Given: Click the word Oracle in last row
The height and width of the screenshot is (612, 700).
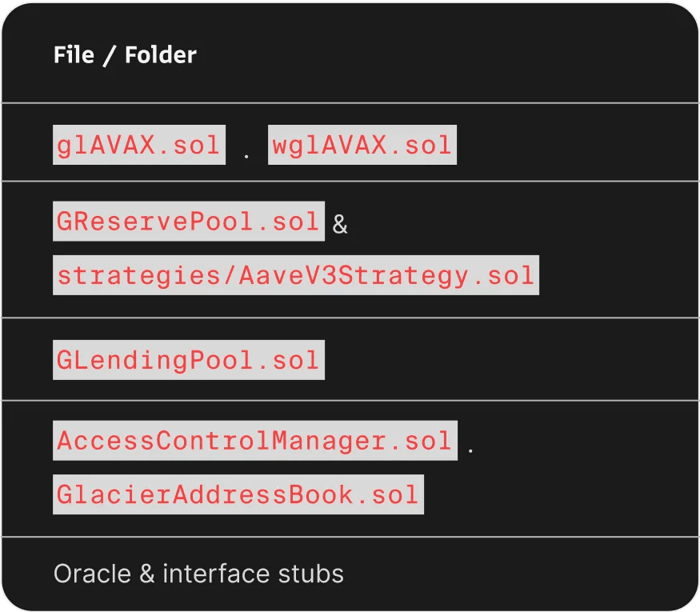Looking at the screenshot, I should 93,574.
